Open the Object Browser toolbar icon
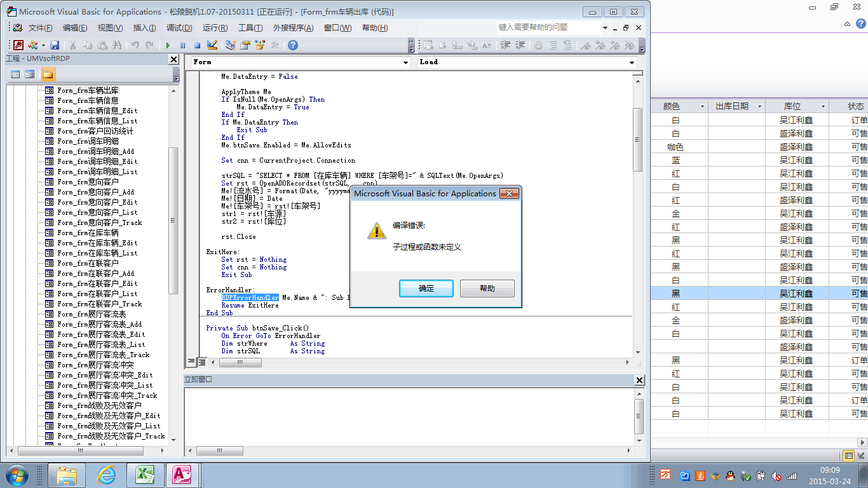The height and width of the screenshot is (488, 868). [260, 45]
